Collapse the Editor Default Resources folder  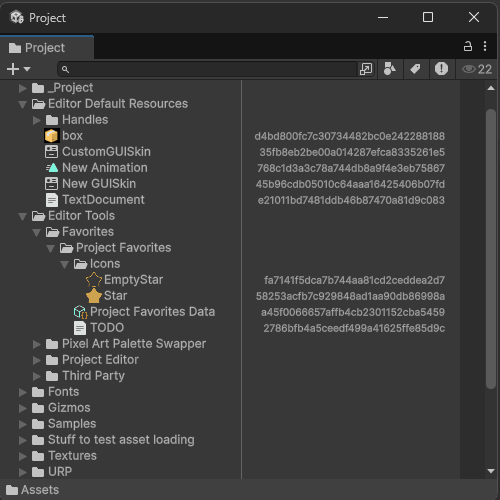coord(23,104)
